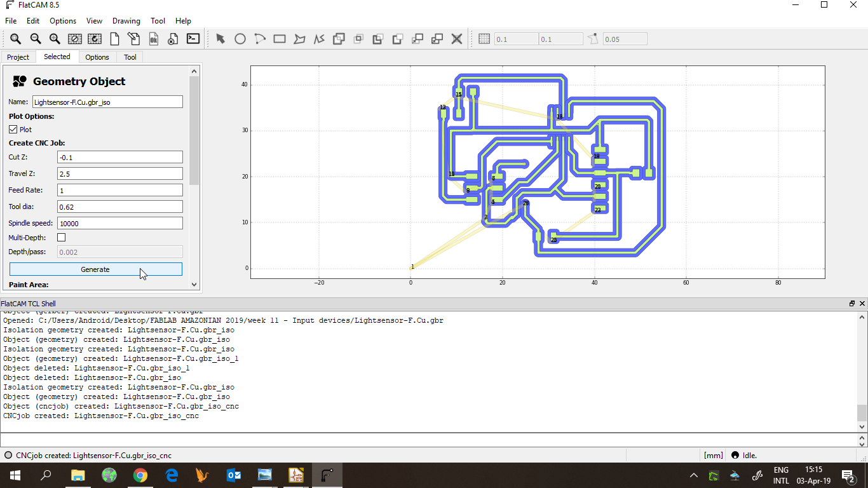Open Google Chrome from the taskbar

[x=140, y=475]
